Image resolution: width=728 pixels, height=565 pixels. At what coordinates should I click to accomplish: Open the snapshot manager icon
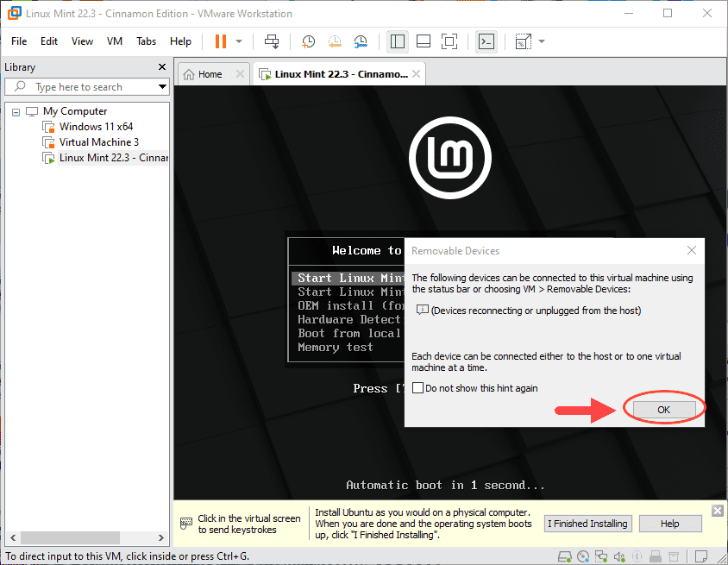[361, 41]
